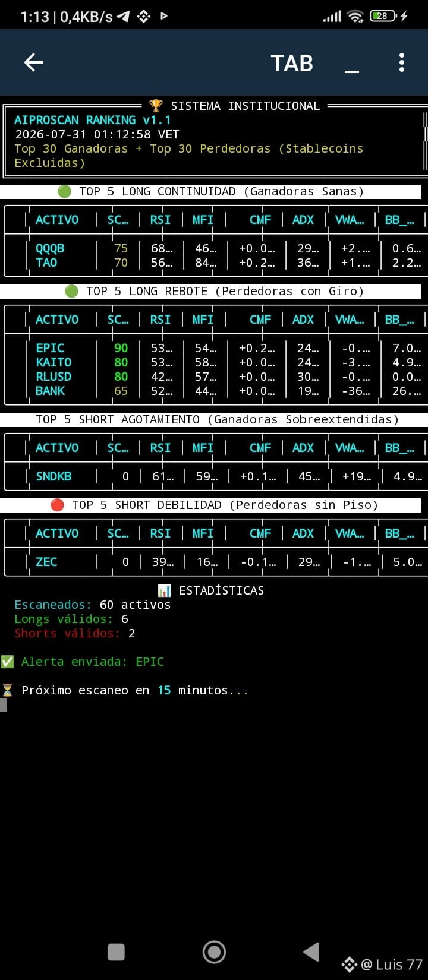
Task: Select the TAO asset name
Action: [46, 263]
